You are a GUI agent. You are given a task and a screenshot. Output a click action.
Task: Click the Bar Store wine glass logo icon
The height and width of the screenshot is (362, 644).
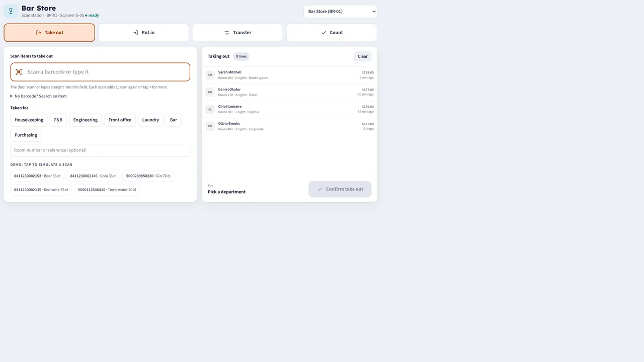(11, 11)
